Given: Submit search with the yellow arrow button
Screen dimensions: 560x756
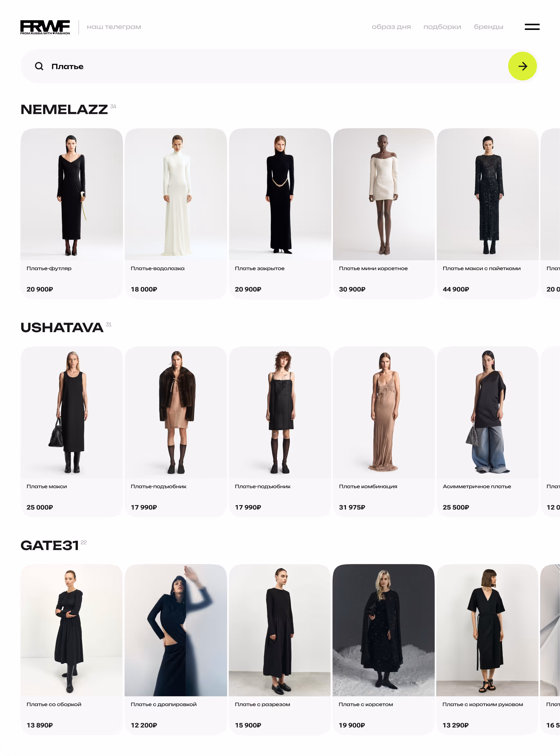Looking at the screenshot, I should [522, 66].
